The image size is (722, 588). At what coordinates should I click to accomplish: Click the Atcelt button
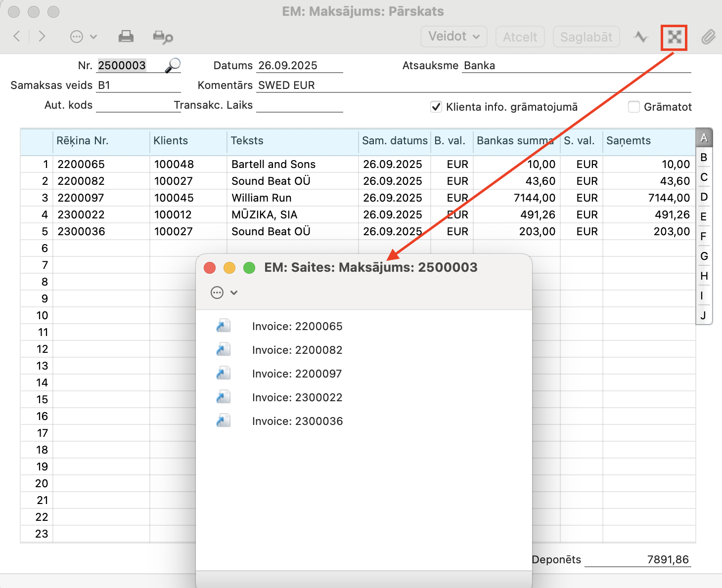(520, 37)
